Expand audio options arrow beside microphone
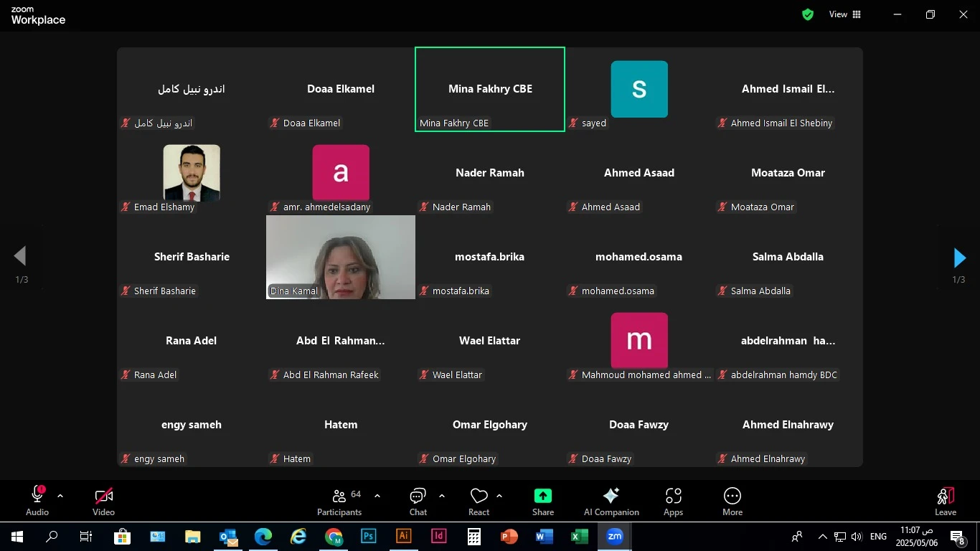The height and width of the screenshot is (551, 980). coord(60,496)
